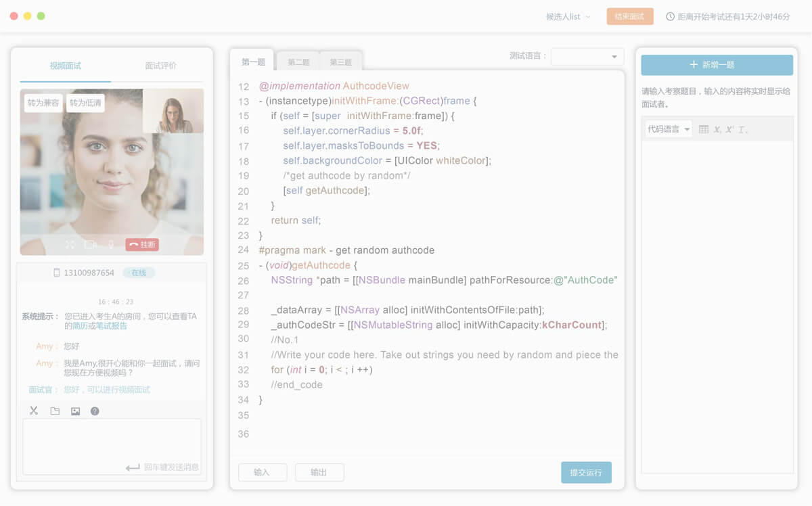The width and height of the screenshot is (812, 506).
Task: Apply subscript formatting in question editor
Action: tap(717, 129)
